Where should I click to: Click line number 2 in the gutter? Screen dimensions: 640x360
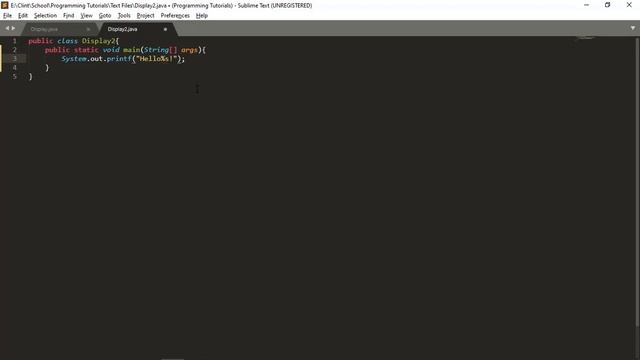(x=15, y=50)
